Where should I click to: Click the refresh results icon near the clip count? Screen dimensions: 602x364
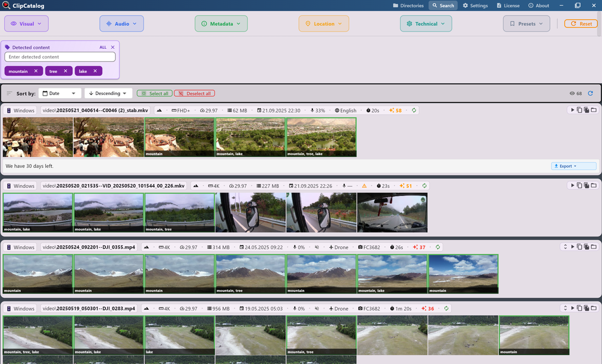[592, 93]
